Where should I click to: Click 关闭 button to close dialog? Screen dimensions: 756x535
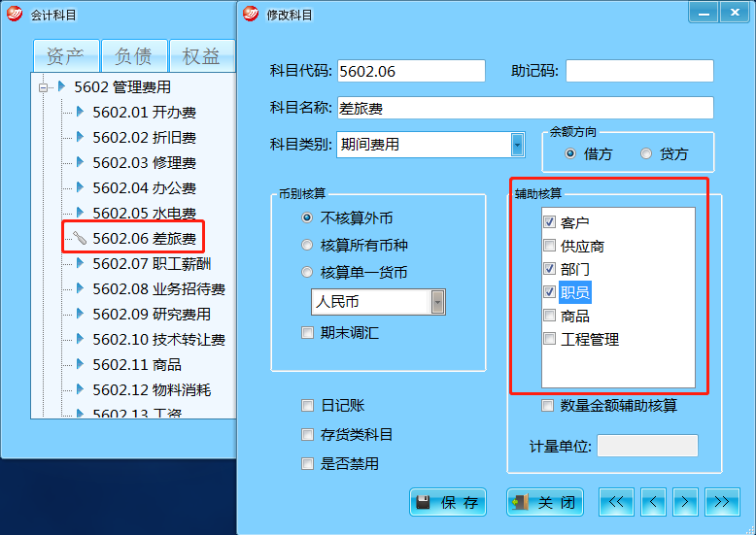click(545, 502)
